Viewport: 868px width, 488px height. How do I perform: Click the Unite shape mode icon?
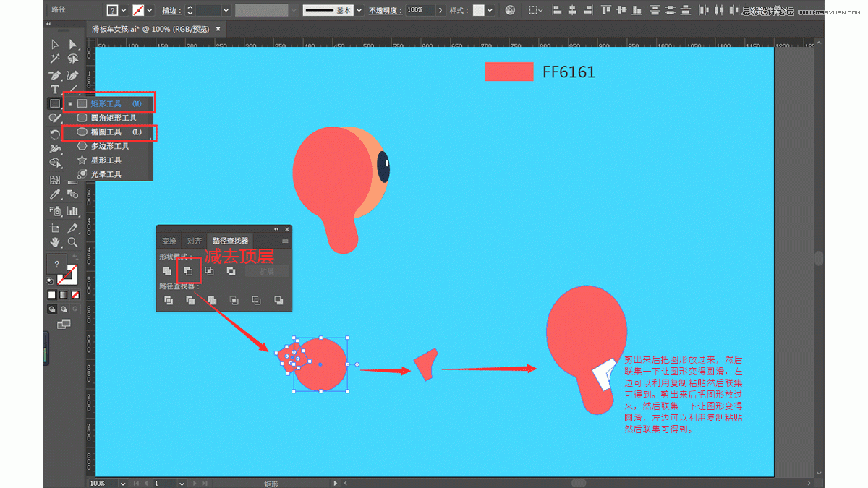pos(167,271)
